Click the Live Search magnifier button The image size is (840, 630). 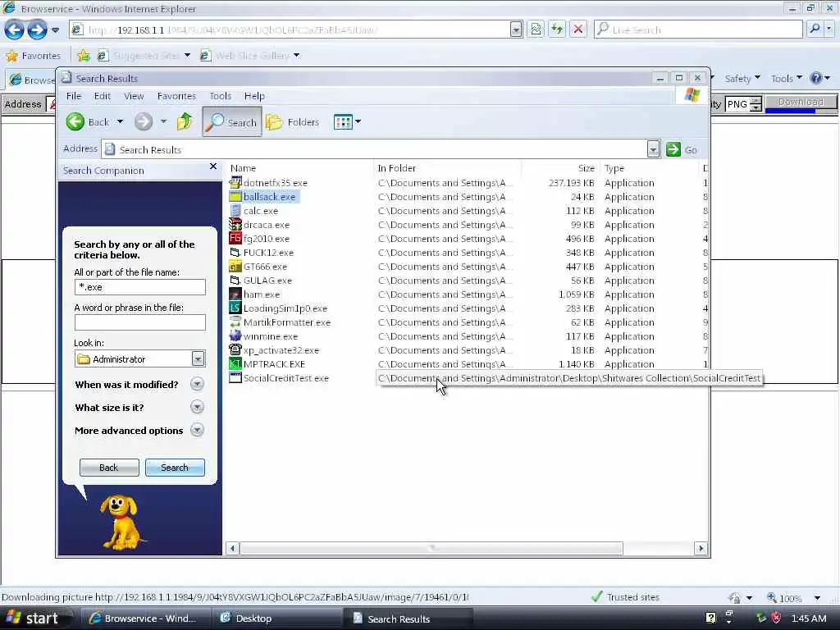[815, 30]
